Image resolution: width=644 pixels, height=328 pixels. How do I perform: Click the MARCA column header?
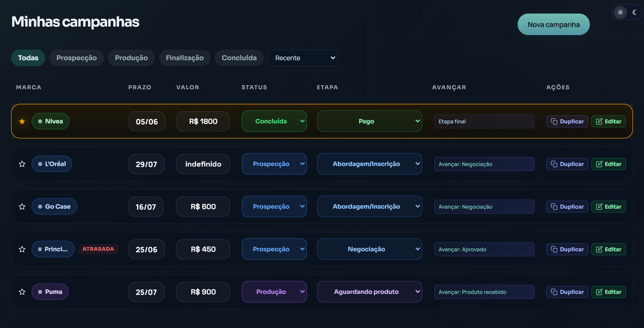[x=29, y=87]
